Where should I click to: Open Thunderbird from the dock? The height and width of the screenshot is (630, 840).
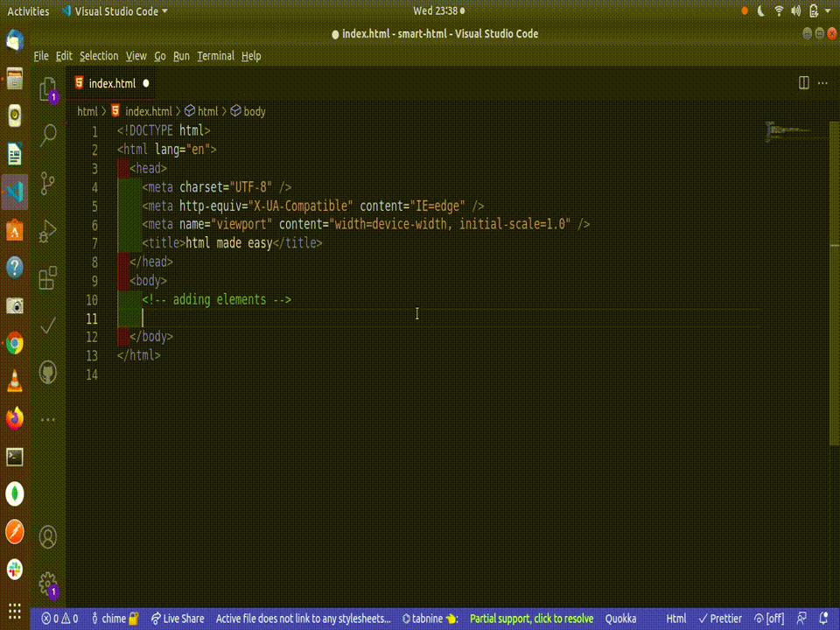click(x=15, y=40)
